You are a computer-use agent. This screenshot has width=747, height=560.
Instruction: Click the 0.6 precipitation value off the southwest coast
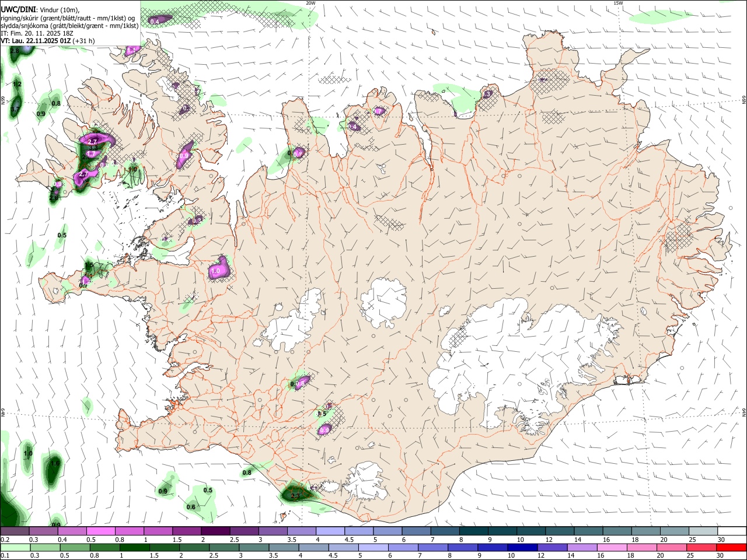(x=191, y=507)
